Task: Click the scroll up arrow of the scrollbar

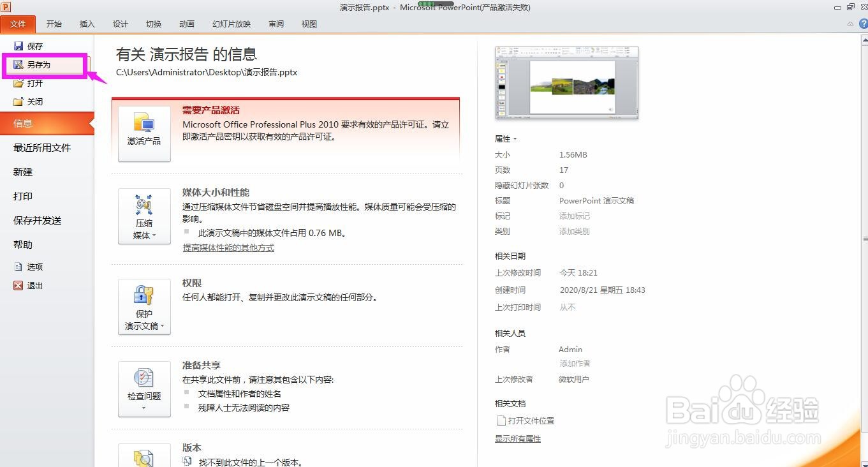Action: pos(864,40)
